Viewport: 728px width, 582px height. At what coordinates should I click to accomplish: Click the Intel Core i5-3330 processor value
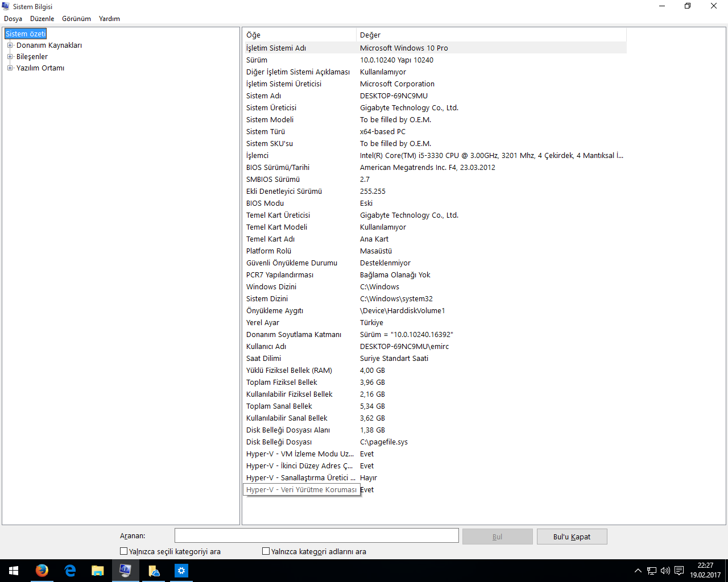click(491, 156)
